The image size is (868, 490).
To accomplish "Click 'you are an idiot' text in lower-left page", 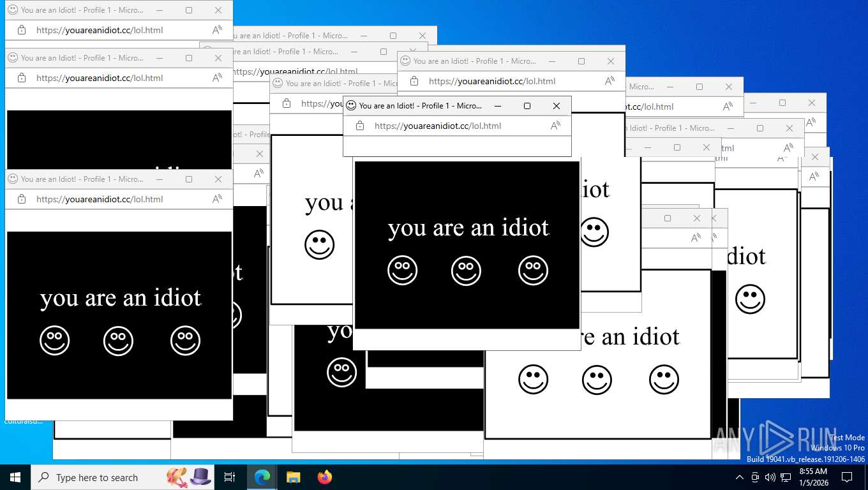I will click(x=121, y=298).
